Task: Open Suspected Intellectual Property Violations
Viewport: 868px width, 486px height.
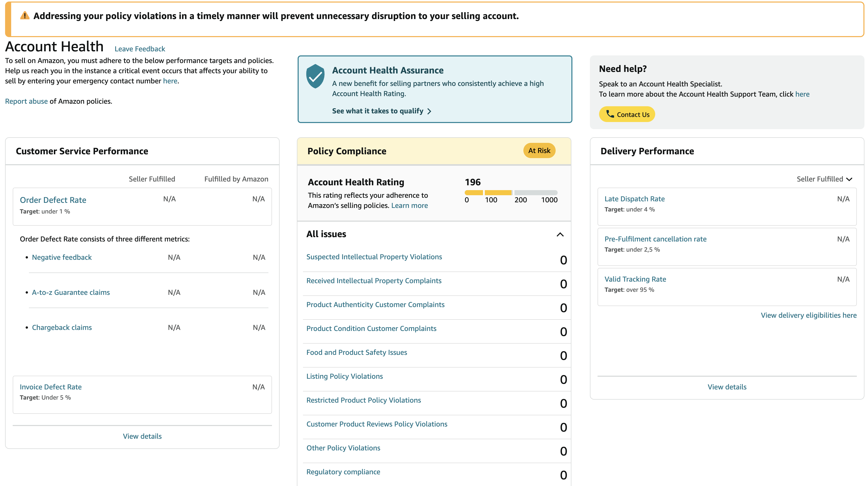Action: point(374,257)
